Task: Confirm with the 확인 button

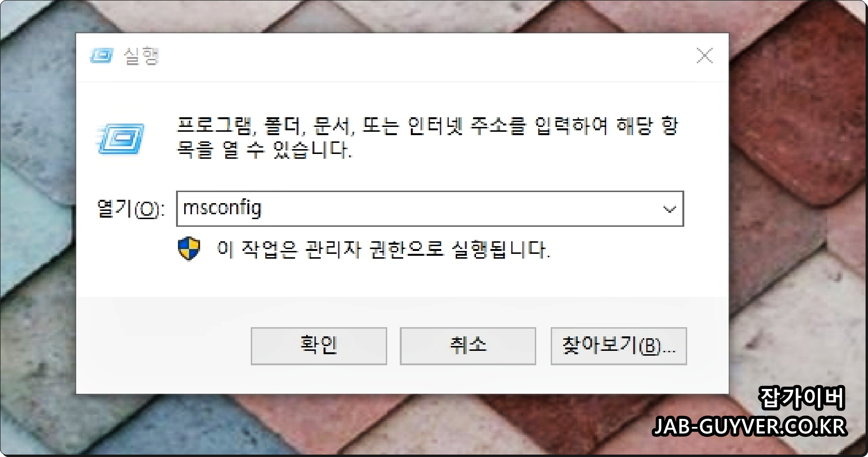Action: (319, 346)
